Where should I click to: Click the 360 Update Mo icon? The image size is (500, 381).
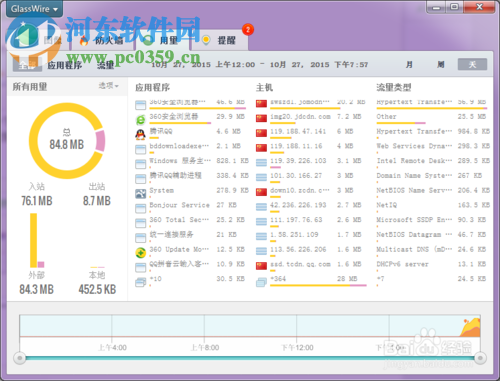point(141,253)
